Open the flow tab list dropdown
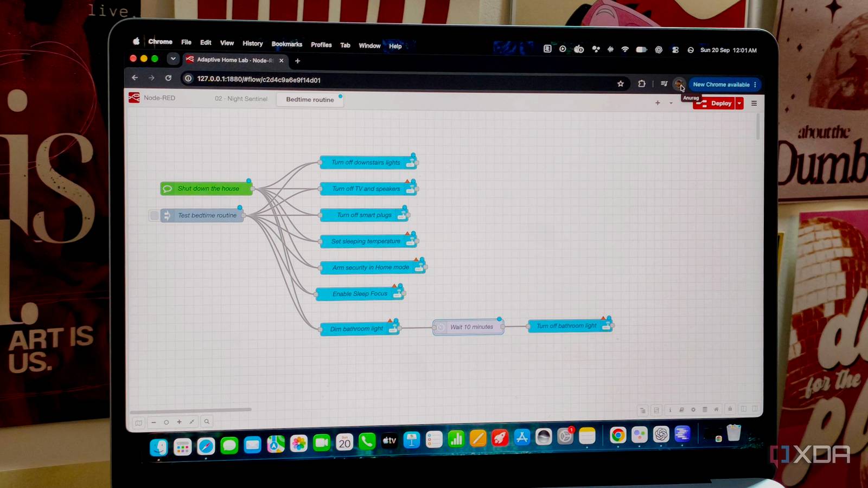 (x=671, y=103)
